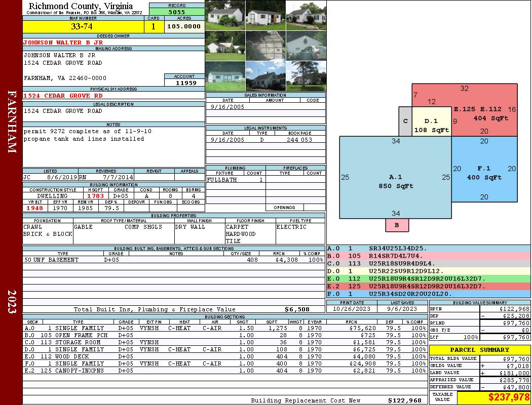Viewport: 532px width, 405px height.
Task: Click acres value 105.0000
Action: [x=184, y=26]
